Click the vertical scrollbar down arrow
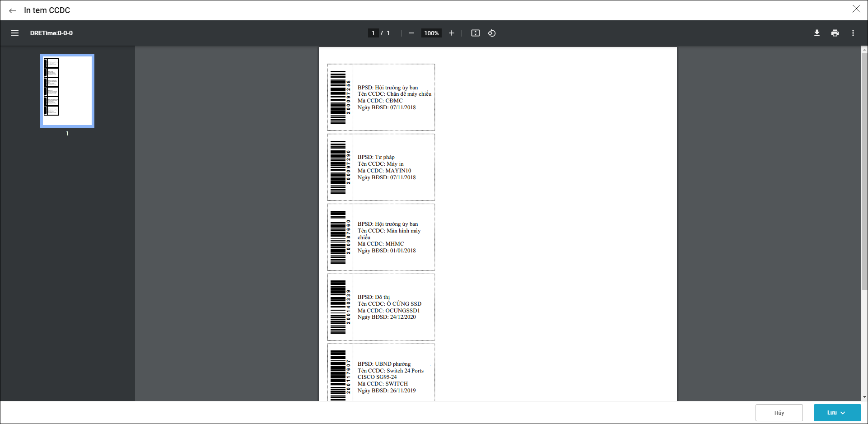The height and width of the screenshot is (424, 868). tap(864, 397)
